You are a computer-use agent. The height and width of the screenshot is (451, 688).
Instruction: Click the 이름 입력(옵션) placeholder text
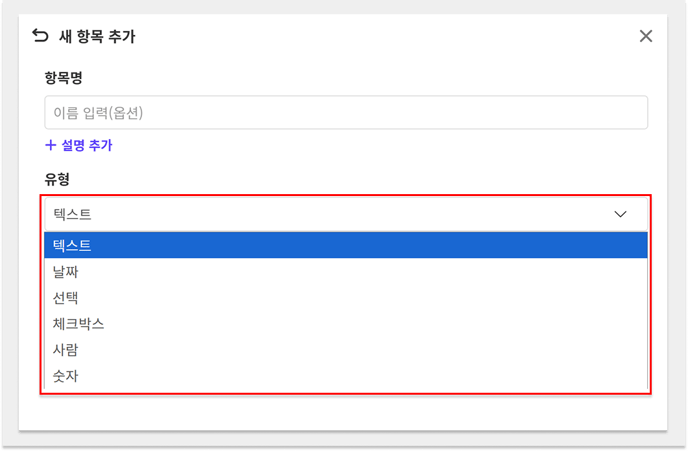pos(98,113)
